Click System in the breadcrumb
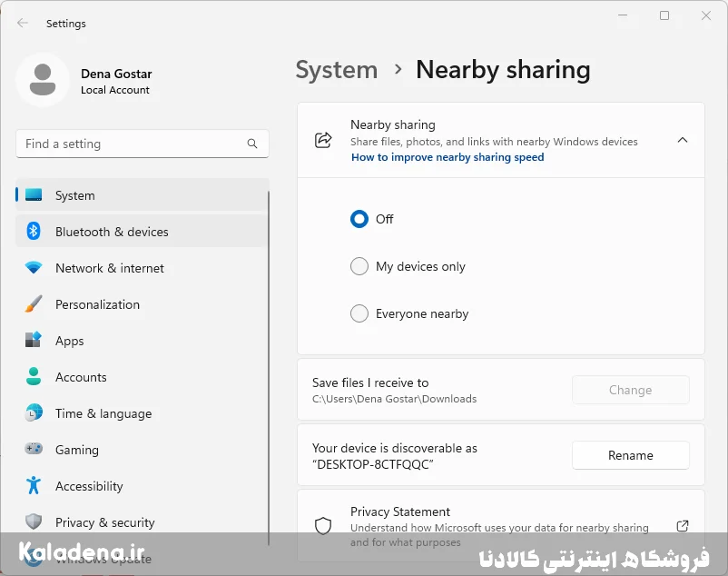 tap(337, 70)
